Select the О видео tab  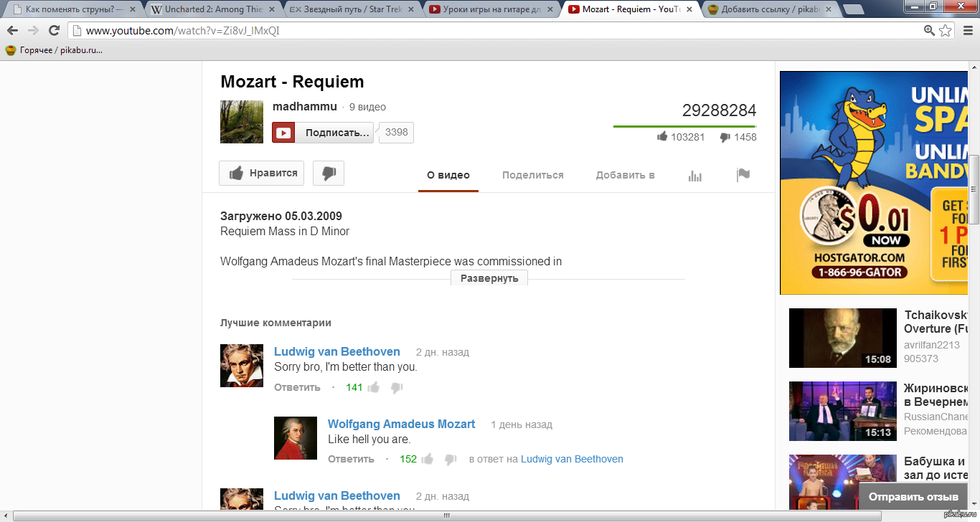click(448, 175)
